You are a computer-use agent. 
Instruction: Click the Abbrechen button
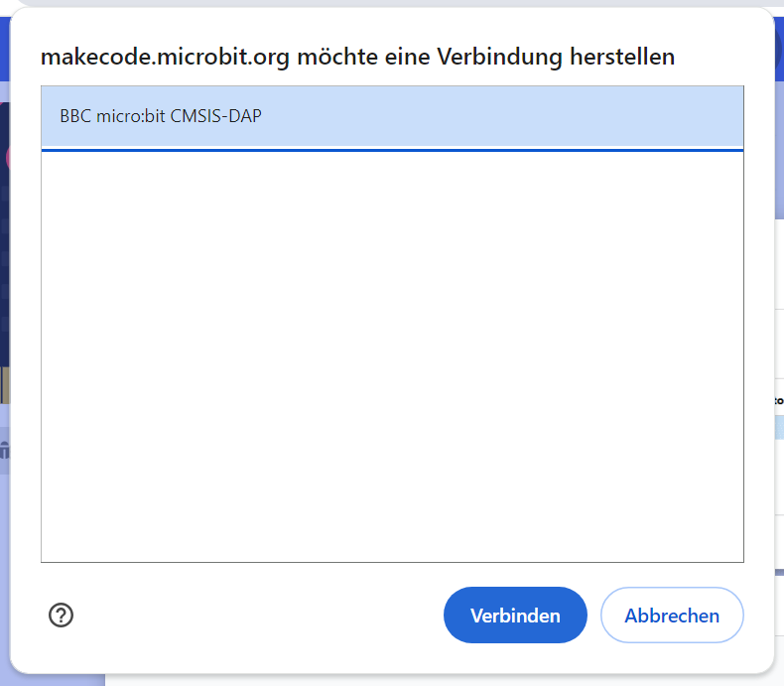click(672, 616)
